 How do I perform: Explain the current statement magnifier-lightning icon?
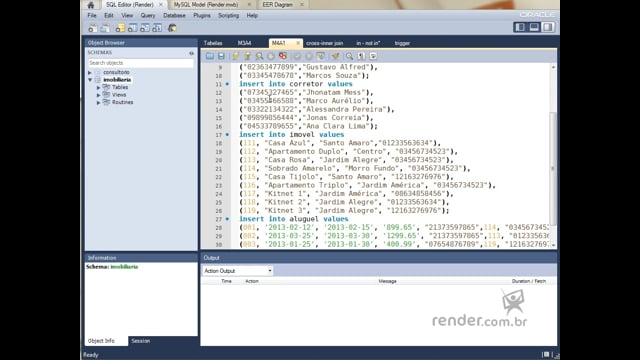(x=259, y=56)
